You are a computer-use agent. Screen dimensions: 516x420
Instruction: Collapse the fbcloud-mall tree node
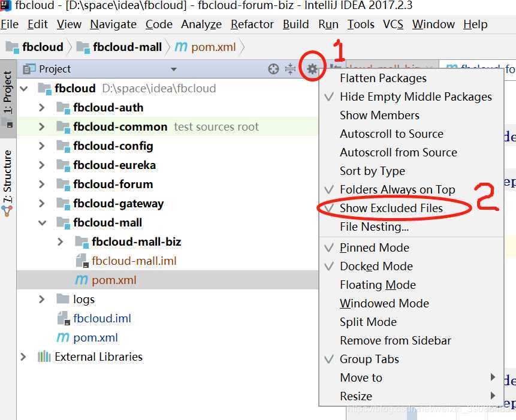point(42,223)
